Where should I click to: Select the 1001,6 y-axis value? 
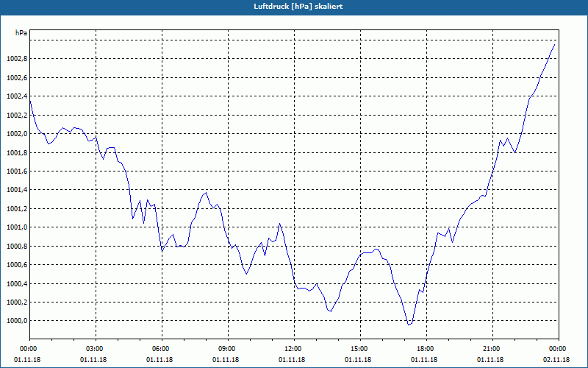coord(17,171)
